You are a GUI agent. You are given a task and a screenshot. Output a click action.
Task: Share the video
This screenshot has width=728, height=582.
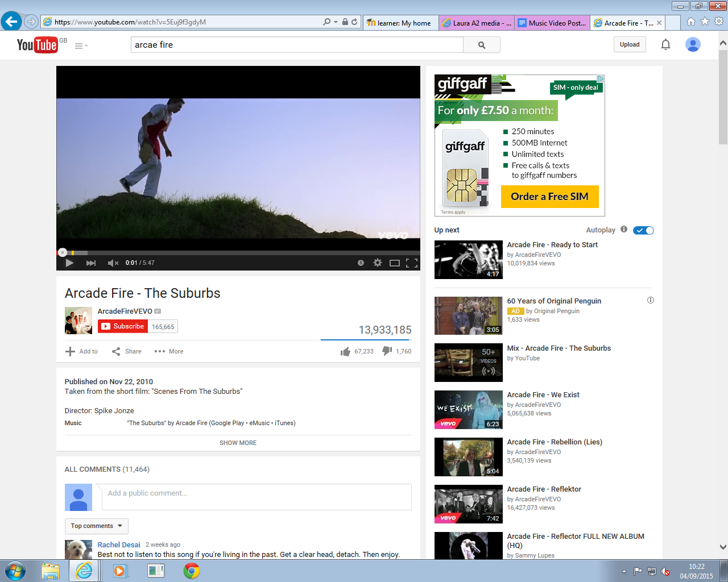pos(126,351)
